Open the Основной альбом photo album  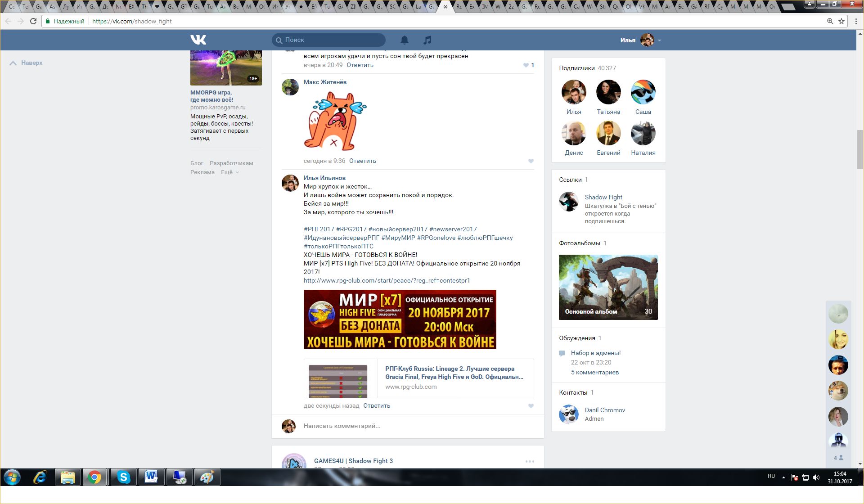pos(608,287)
